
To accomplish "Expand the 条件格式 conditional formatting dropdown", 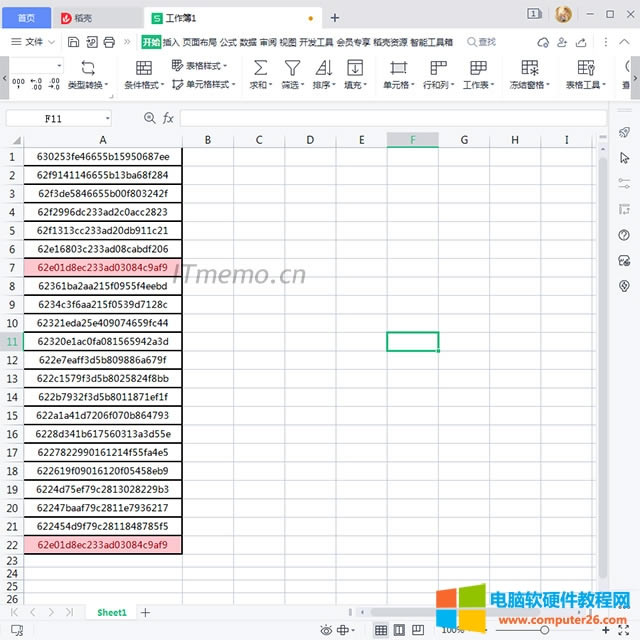I will click(143, 85).
